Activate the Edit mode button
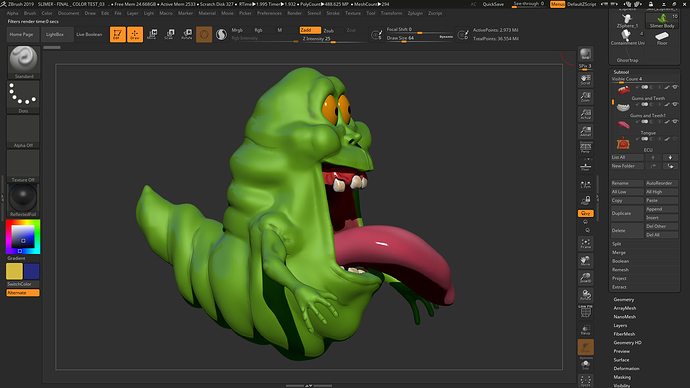Screen dimensions: 690x388 tap(117, 34)
